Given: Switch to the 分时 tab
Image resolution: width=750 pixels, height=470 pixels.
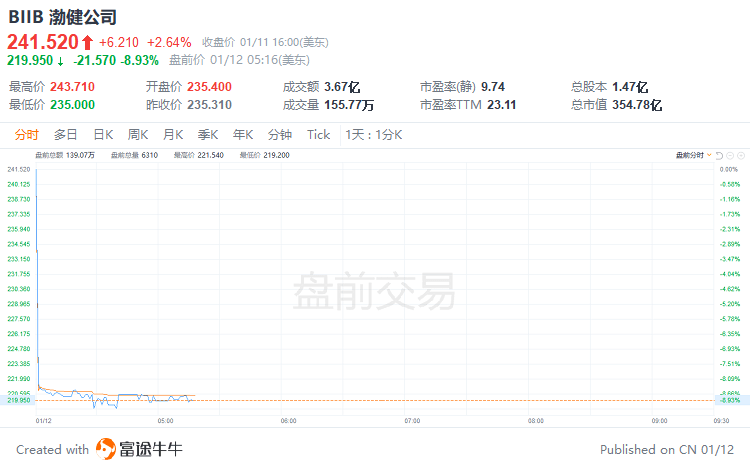Looking at the screenshot, I should [26, 135].
